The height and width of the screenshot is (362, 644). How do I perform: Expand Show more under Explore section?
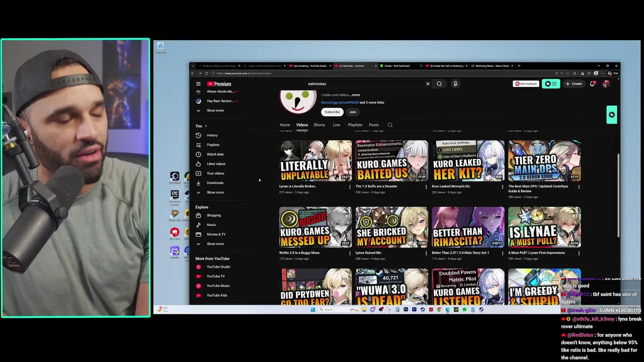point(215,244)
